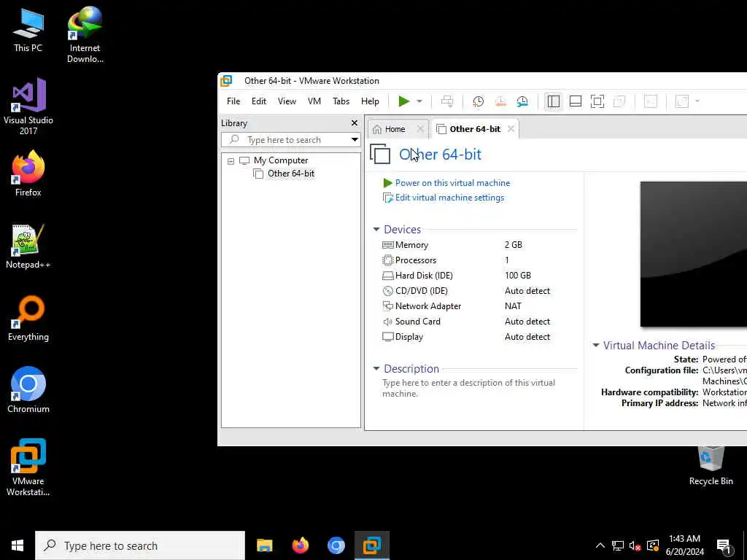Click the Network Adapter device row
The image size is (747, 560).
[x=479, y=306]
